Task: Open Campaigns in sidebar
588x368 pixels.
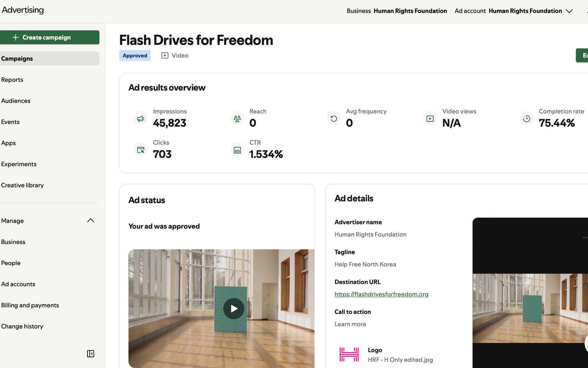Action: (50, 59)
